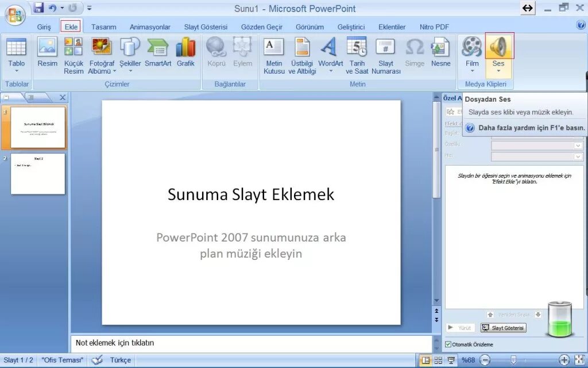Screen dimensions: 588x368
Task: Open the Gözden Geçir tab
Action: 262,27
